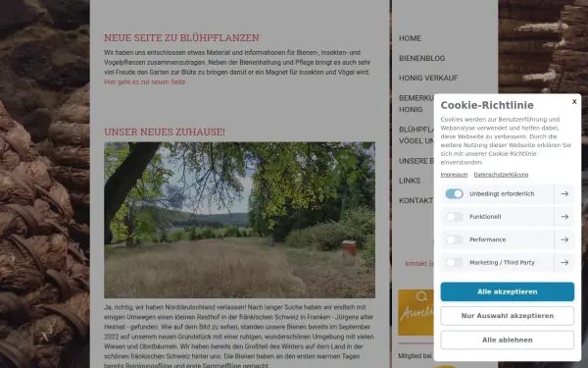Open BIENENBLOG menu item
The height and width of the screenshot is (368, 588).
pyautogui.click(x=421, y=58)
